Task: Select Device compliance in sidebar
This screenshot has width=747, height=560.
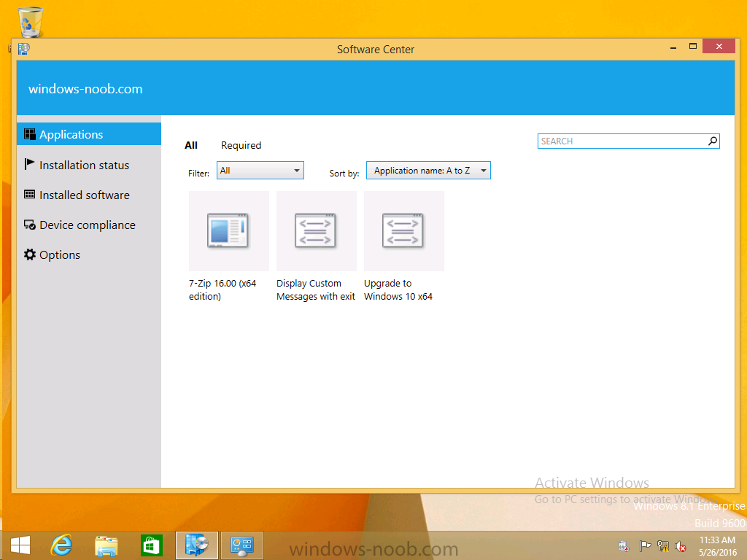Action: tap(88, 225)
